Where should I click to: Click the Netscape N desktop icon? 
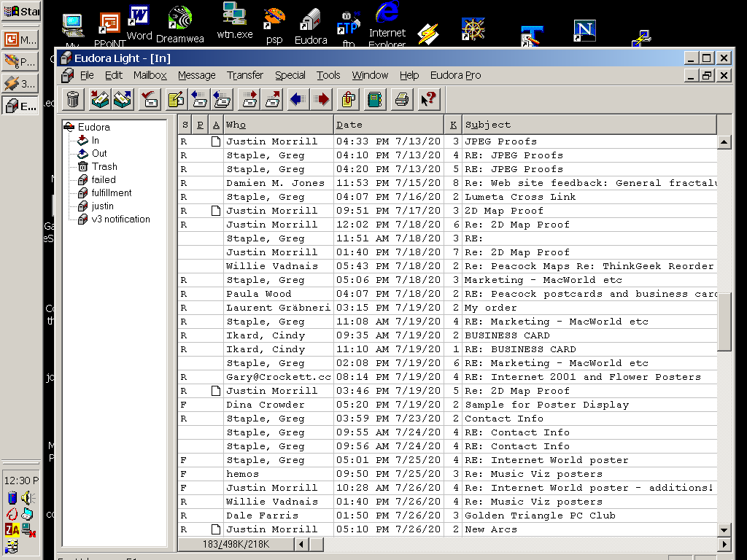(x=584, y=31)
